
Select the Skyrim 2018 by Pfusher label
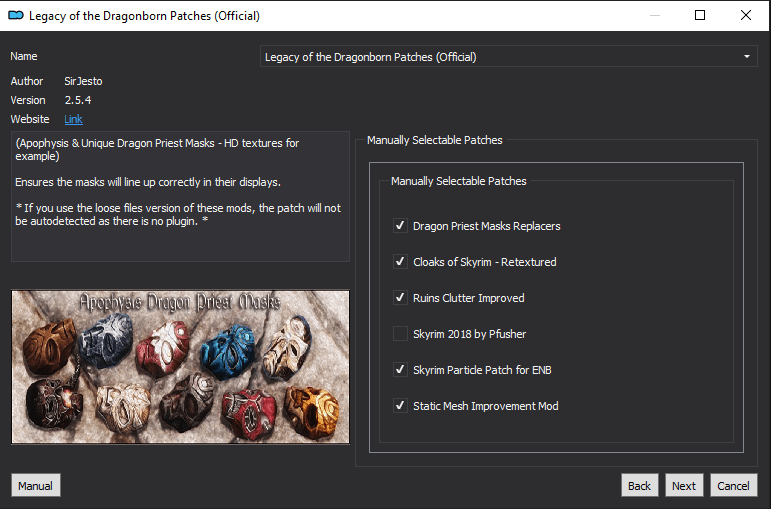[469, 334]
